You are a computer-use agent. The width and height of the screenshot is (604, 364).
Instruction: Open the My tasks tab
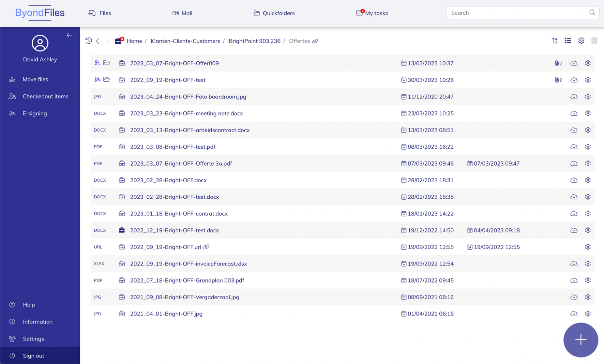(372, 13)
